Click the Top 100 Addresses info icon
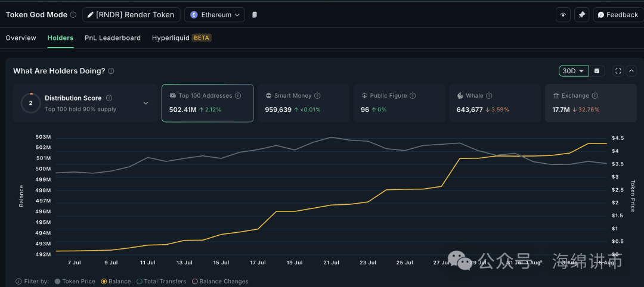The width and height of the screenshot is (644, 287). coord(238,95)
